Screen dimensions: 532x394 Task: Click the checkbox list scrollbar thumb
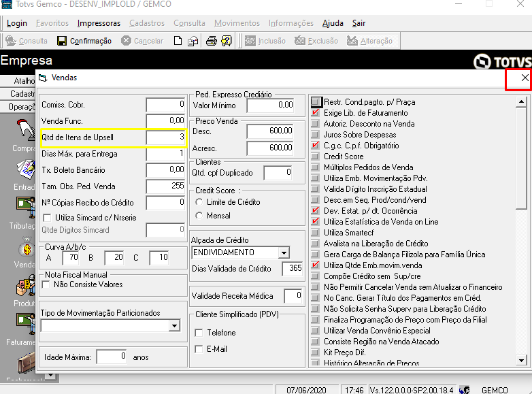(x=521, y=158)
